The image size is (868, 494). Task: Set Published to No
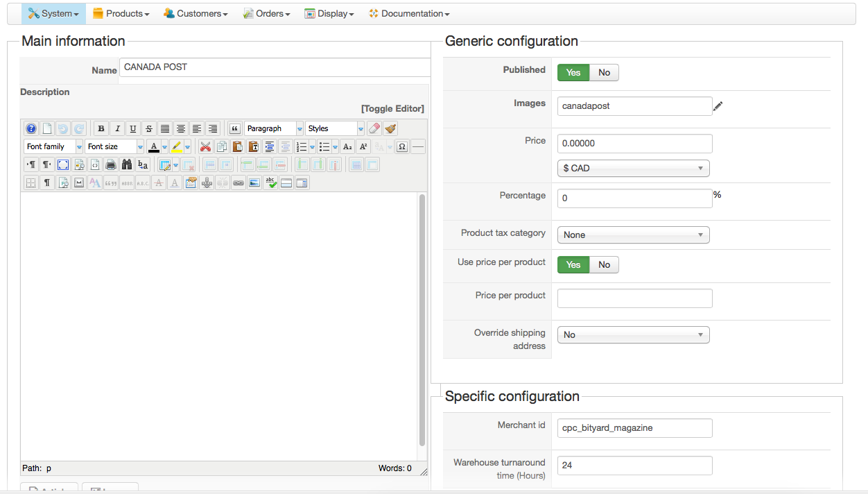604,72
